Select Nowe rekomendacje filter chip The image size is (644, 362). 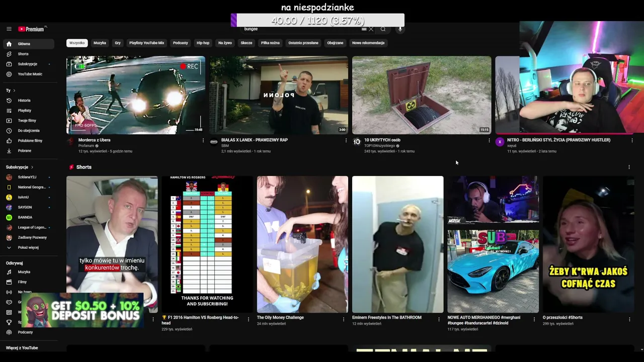(x=368, y=43)
